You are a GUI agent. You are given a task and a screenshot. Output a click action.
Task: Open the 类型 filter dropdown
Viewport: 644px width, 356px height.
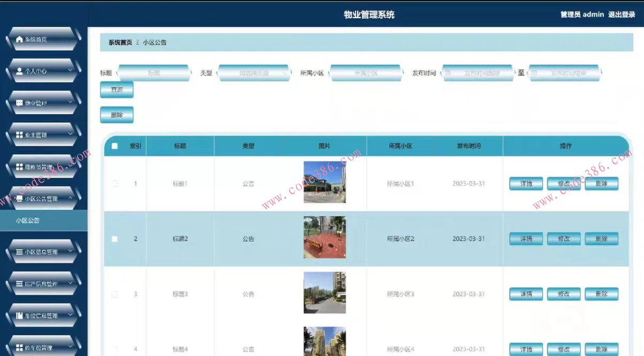coord(254,73)
